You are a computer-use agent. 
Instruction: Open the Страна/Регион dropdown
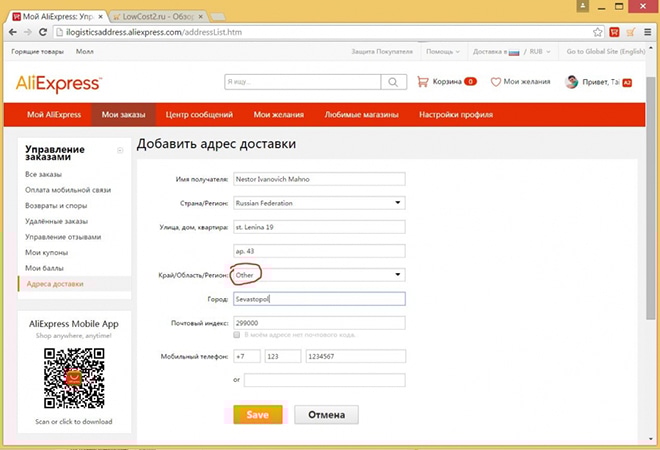tap(317, 203)
